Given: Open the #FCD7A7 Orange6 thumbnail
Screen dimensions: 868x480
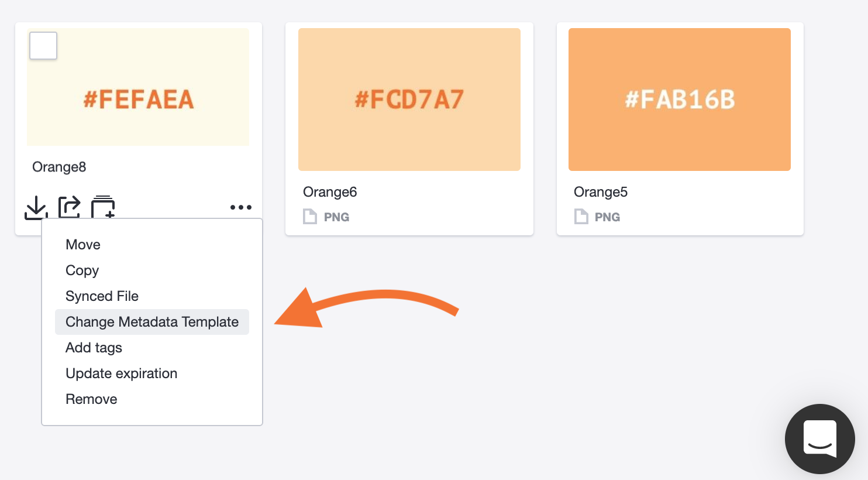Looking at the screenshot, I should [409, 100].
